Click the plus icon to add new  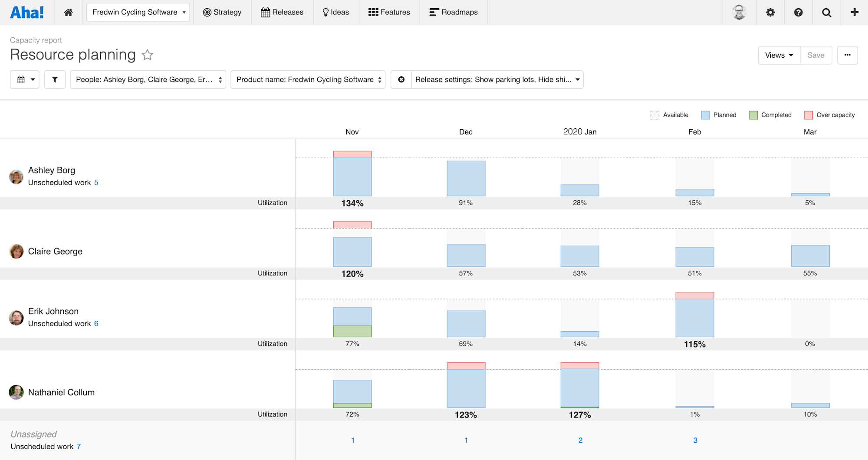point(854,12)
